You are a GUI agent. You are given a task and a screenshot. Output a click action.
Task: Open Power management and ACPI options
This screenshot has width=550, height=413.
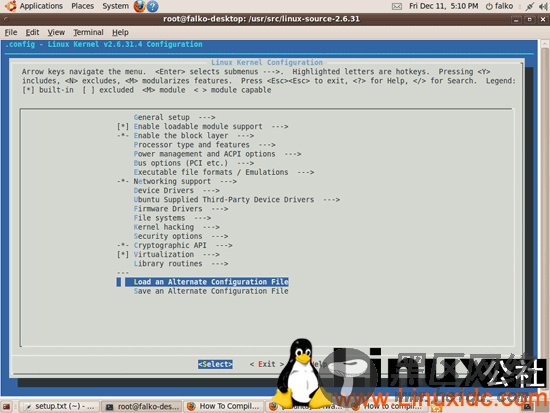[x=217, y=154]
